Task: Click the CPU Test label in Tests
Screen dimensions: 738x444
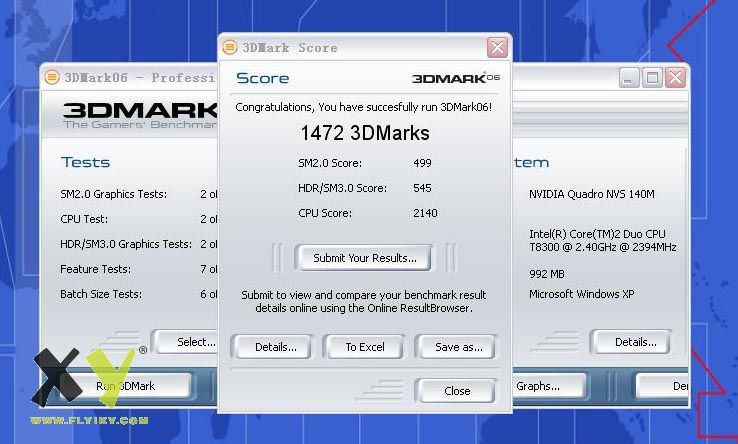Action: [x=84, y=219]
